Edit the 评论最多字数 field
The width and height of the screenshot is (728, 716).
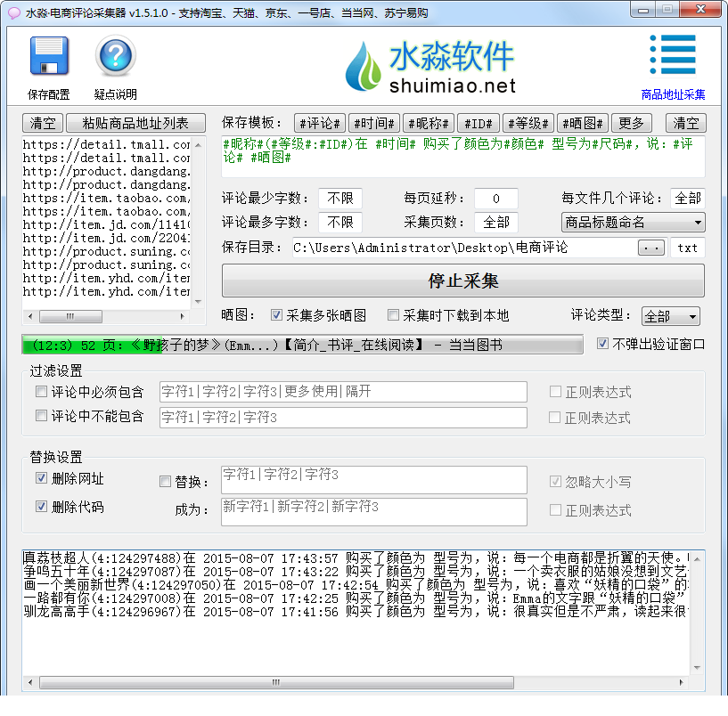pyautogui.click(x=340, y=223)
